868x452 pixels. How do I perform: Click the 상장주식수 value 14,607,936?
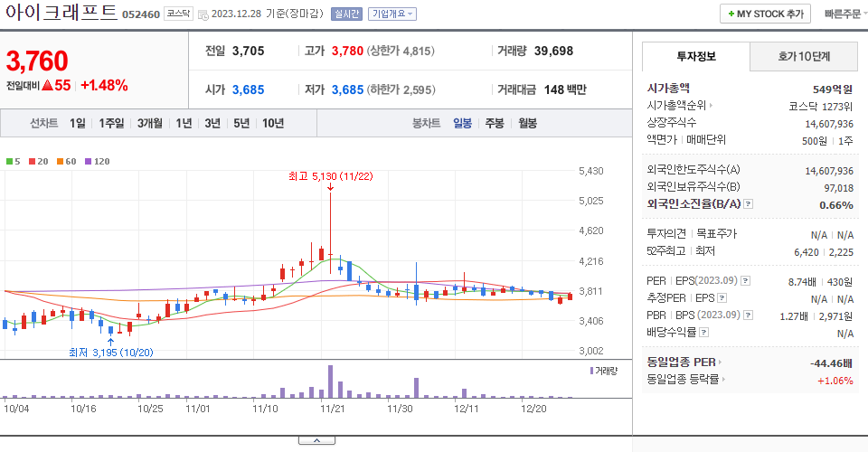click(829, 124)
